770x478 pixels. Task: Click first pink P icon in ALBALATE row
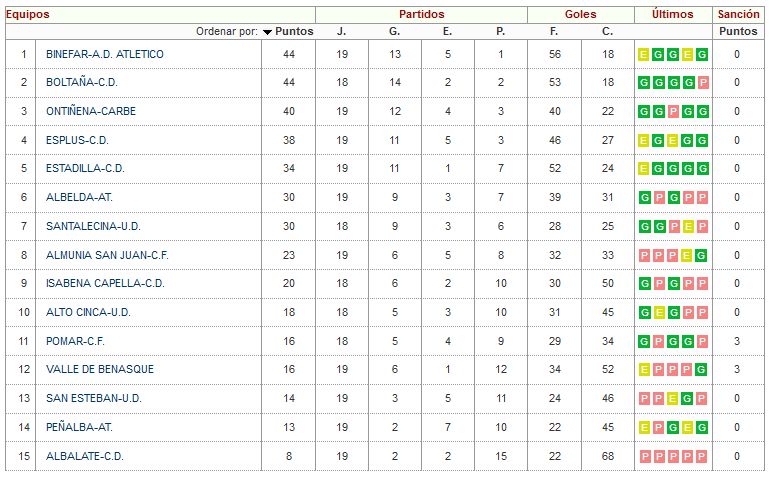point(644,456)
